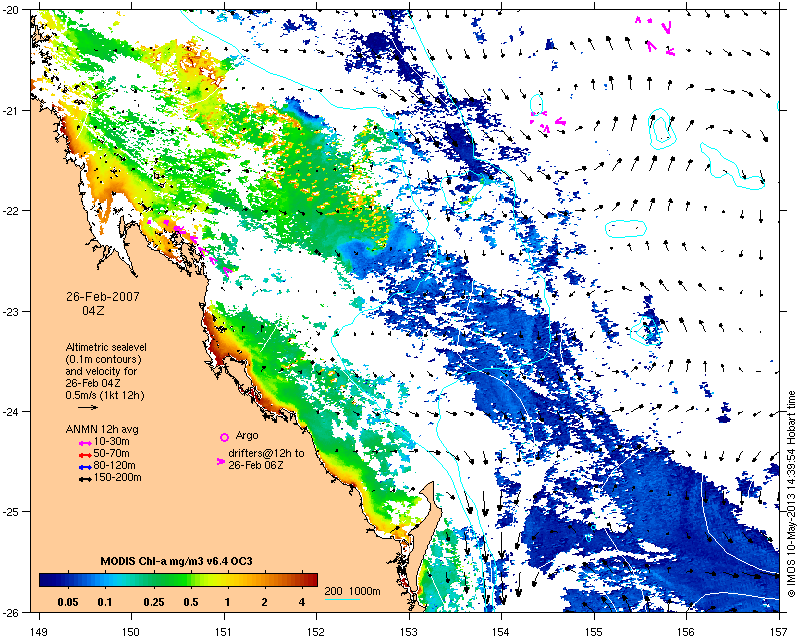Click the '(0.1m contours)' text
The image size is (800, 640).
tap(104, 359)
